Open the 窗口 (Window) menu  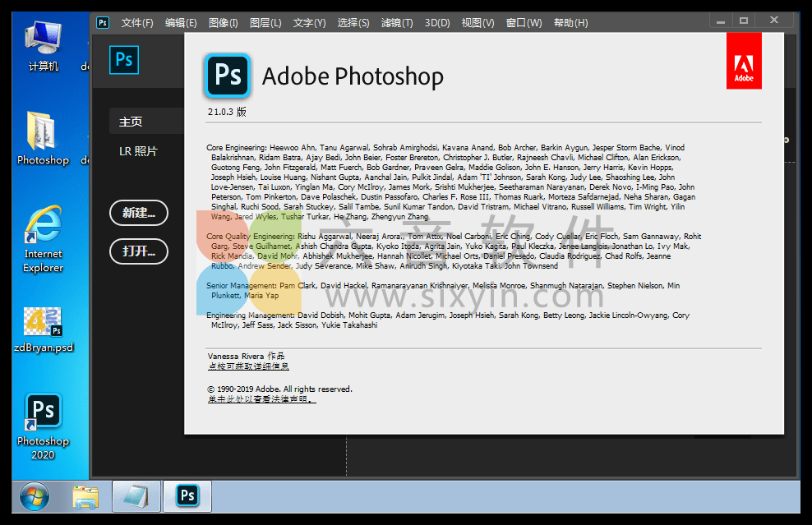[524, 22]
